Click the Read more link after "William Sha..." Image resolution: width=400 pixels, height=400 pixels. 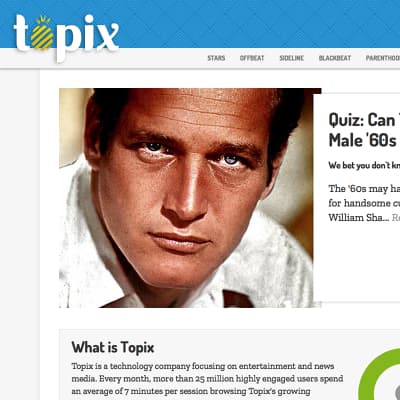(x=396, y=218)
